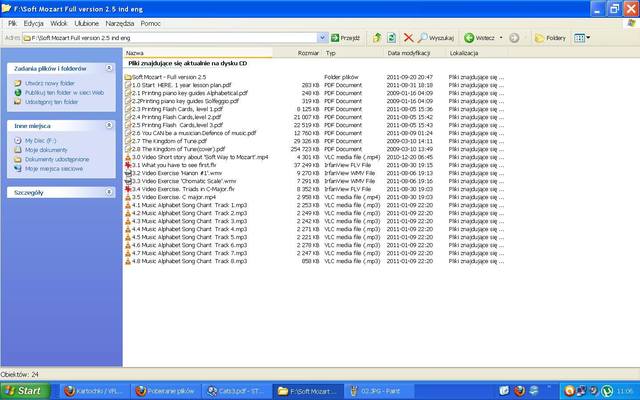The width and height of the screenshot is (640, 400).
Task: Click the Wstecz back button
Action: pyautogui.click(x=480, y=38)
